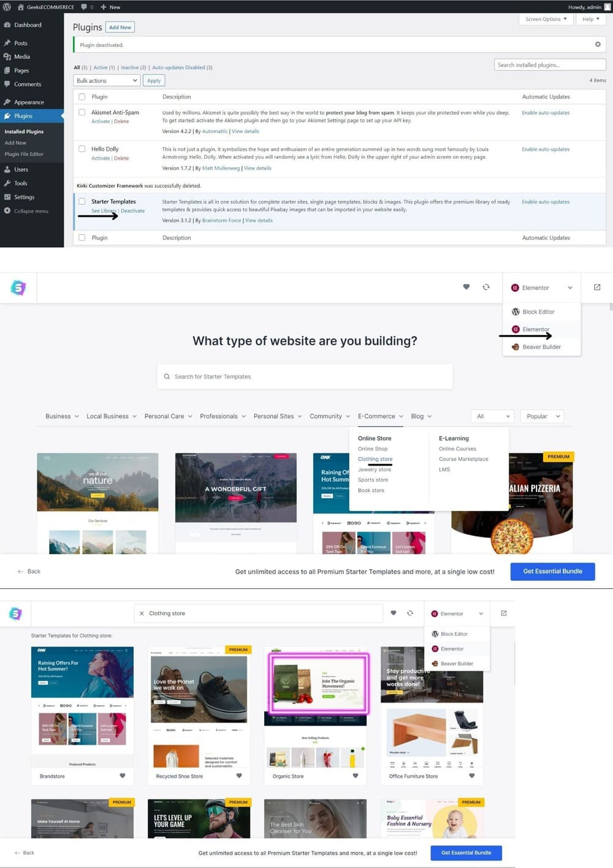Open the comments bubble in admin bar
This screenshot has height=868, width=613.
pos(84,7)
